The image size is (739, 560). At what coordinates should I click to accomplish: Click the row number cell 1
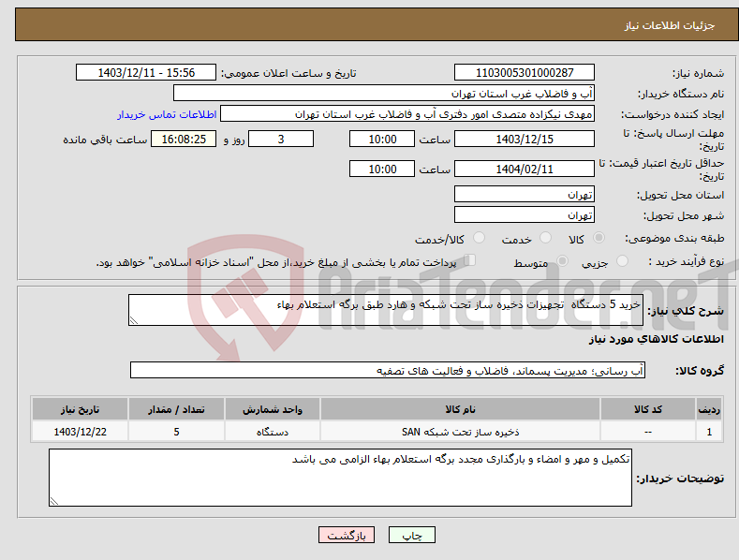tap(709, 432)
